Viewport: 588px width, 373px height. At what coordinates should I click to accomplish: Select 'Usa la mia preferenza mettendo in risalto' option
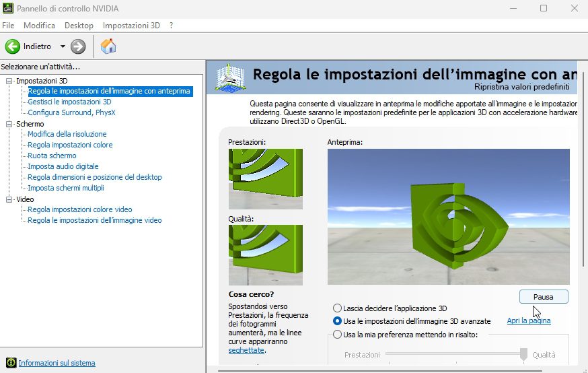tap(337, 334)
